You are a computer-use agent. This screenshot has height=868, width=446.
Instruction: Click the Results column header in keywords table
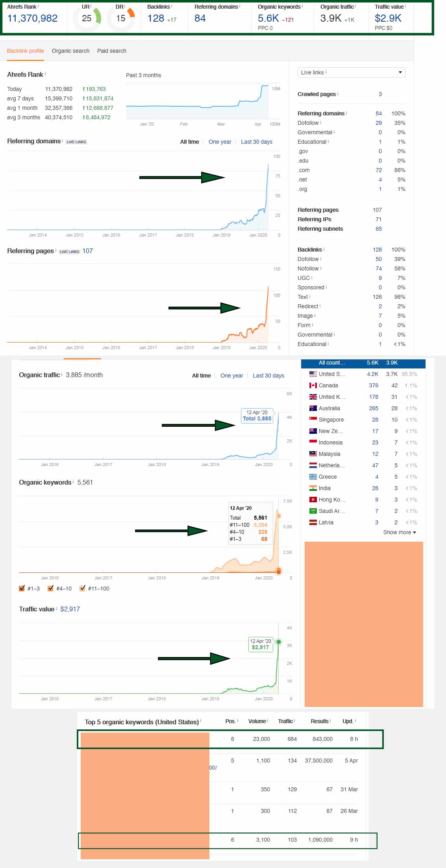[320, 721]
